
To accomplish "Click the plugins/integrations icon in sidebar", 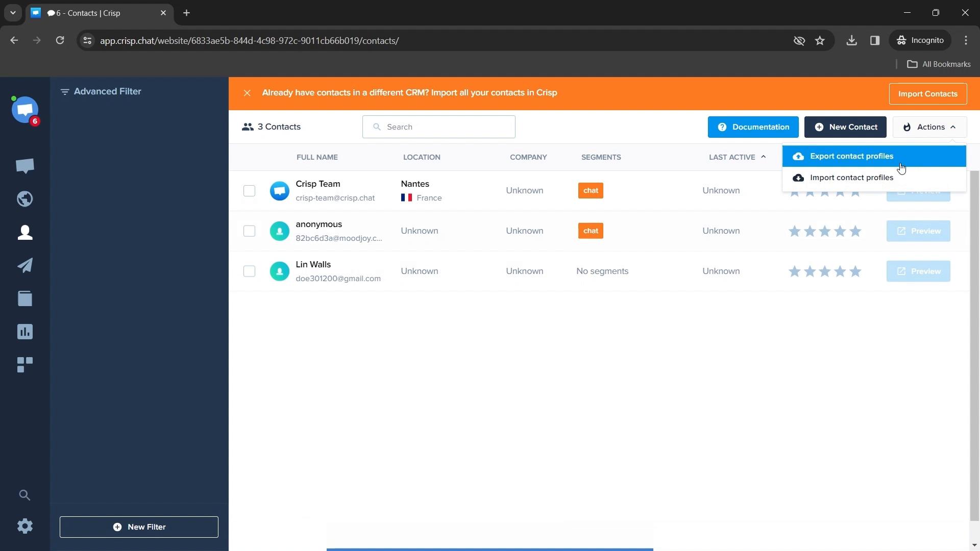I will point(25,364).
